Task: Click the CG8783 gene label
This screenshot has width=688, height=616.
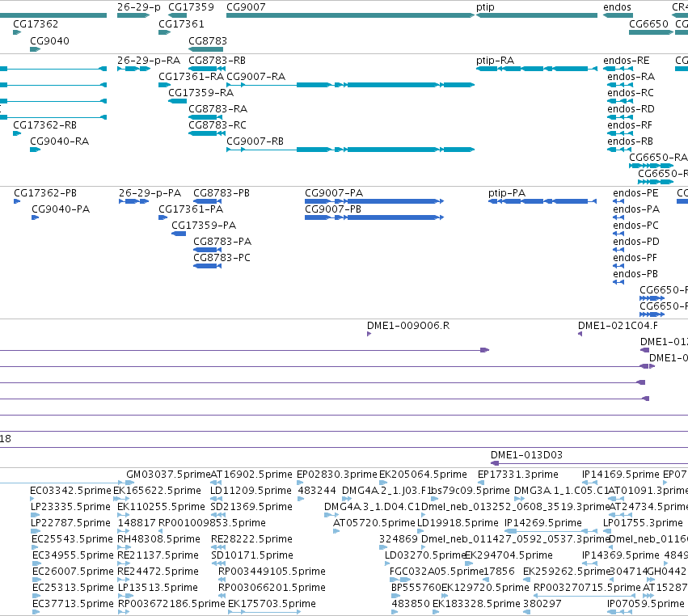Action: [x=208, y=41]
